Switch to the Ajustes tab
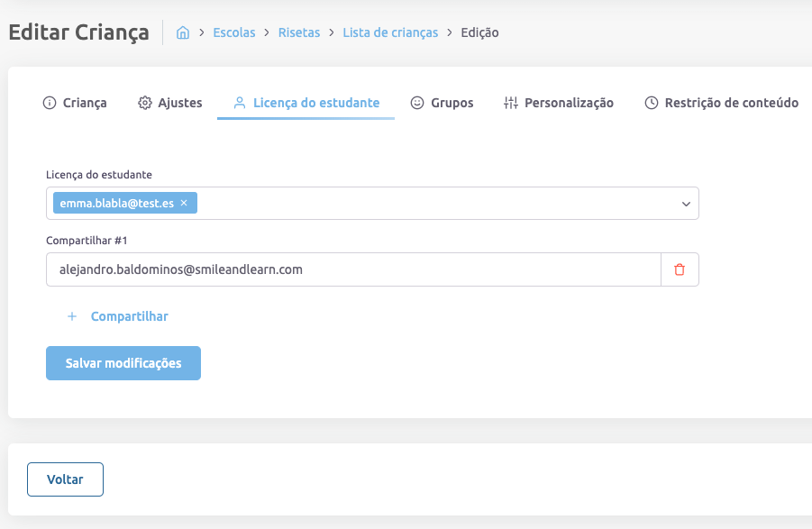The height and width of the screenshot is (529, 812). (179, 103)
